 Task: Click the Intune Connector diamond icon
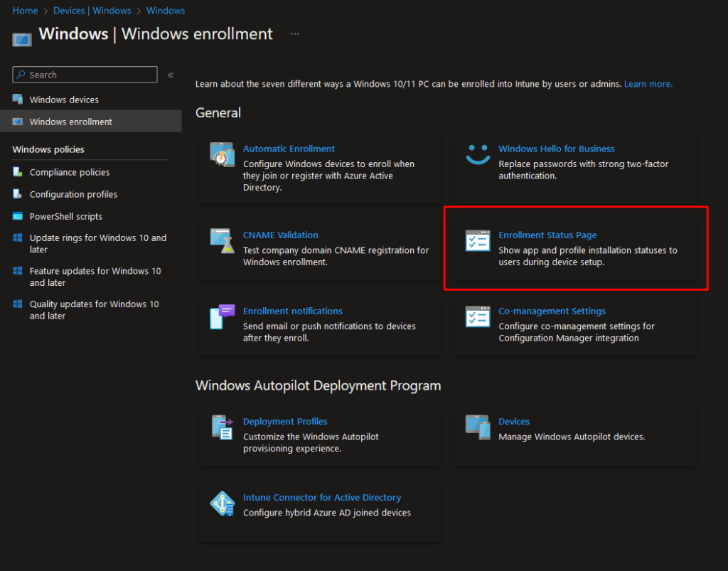pyautogui.click(x=222, y=503)
